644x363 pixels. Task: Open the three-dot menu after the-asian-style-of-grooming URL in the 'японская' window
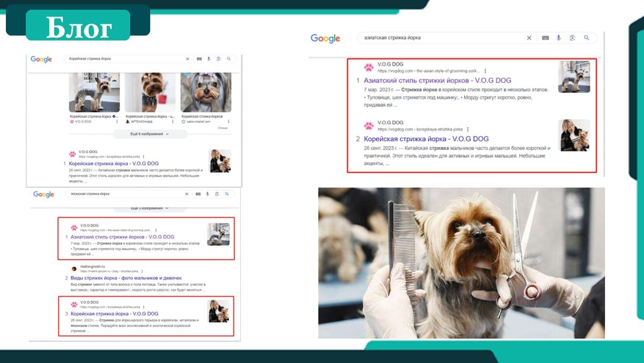(x=156, y=230)
